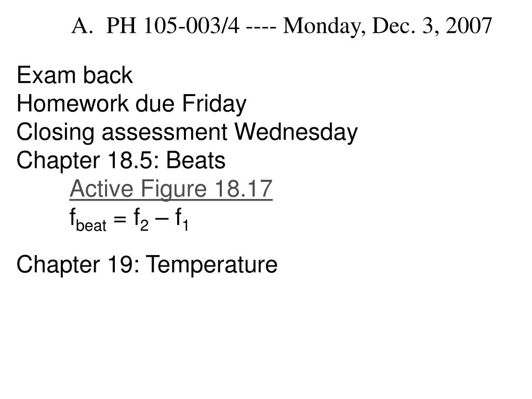This screenshot has height=399, width=532.
Task: Click the word 'Closing' on the slide
Action: [x=55, y=132]
